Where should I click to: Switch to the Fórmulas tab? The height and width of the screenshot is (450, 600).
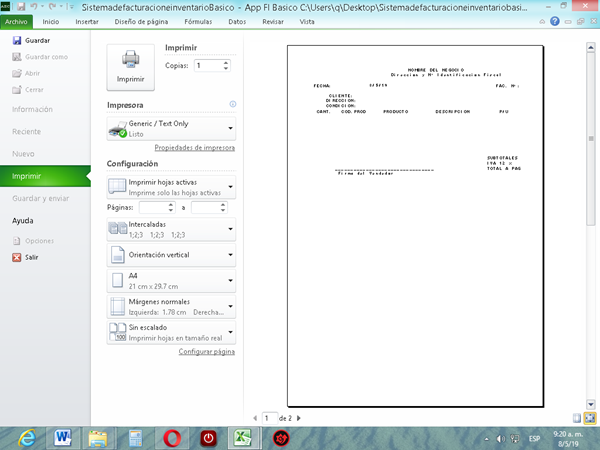(x=198, y=22)
